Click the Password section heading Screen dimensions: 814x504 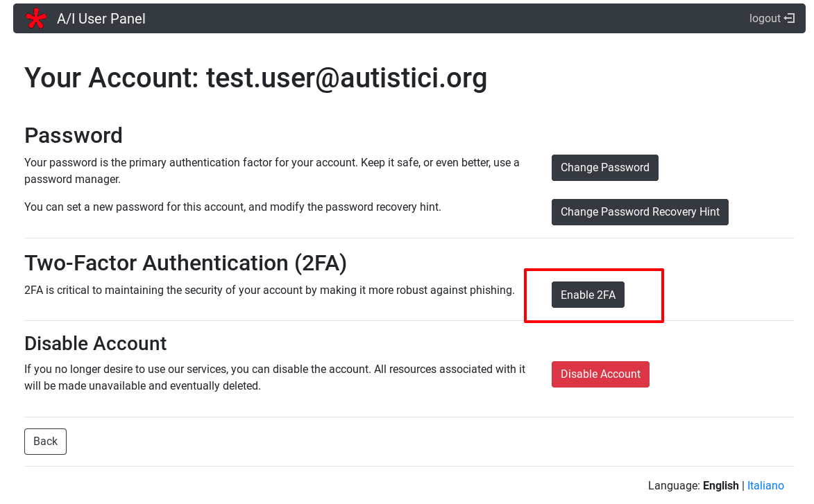pyautogui.click(x=74, y=135)
